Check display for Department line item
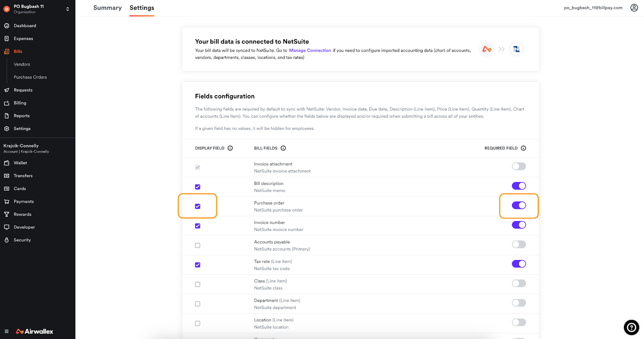The width and height of the screenshot is (644, 339). click(x=198, y=304)
